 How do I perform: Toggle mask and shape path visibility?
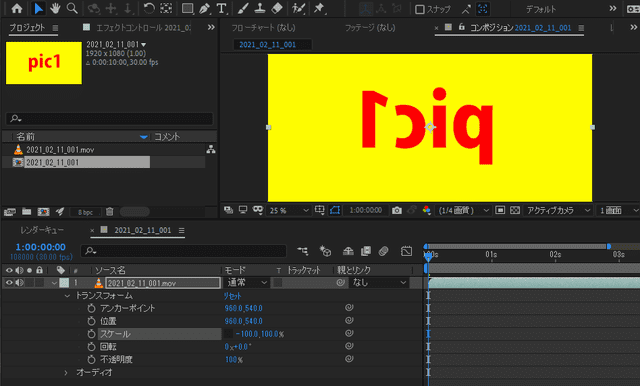click(x=335, y=210)
